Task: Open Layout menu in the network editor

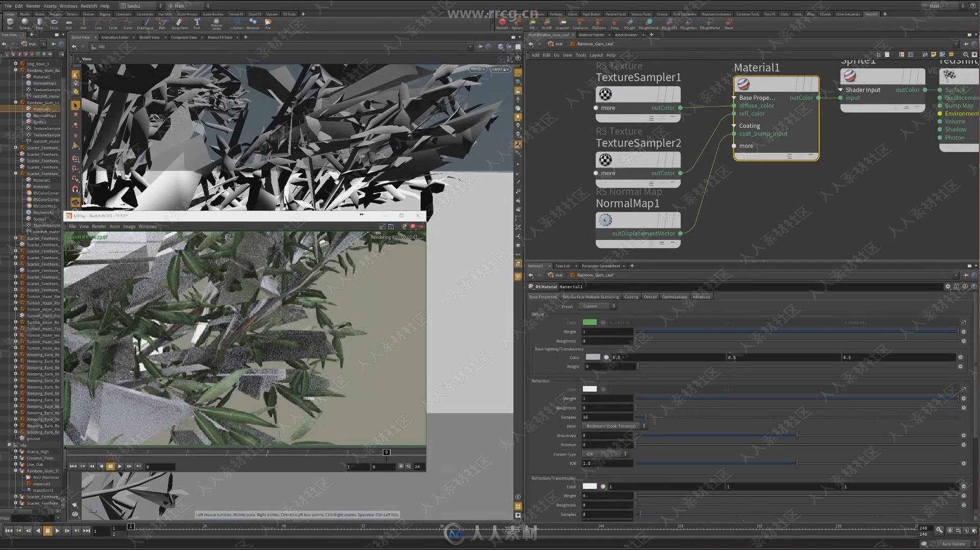Action: (596, 55)
